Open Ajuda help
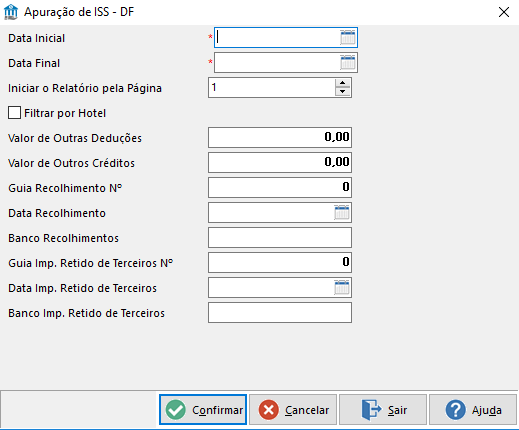This screenshot has height=430, width=519. pos(473,410)
